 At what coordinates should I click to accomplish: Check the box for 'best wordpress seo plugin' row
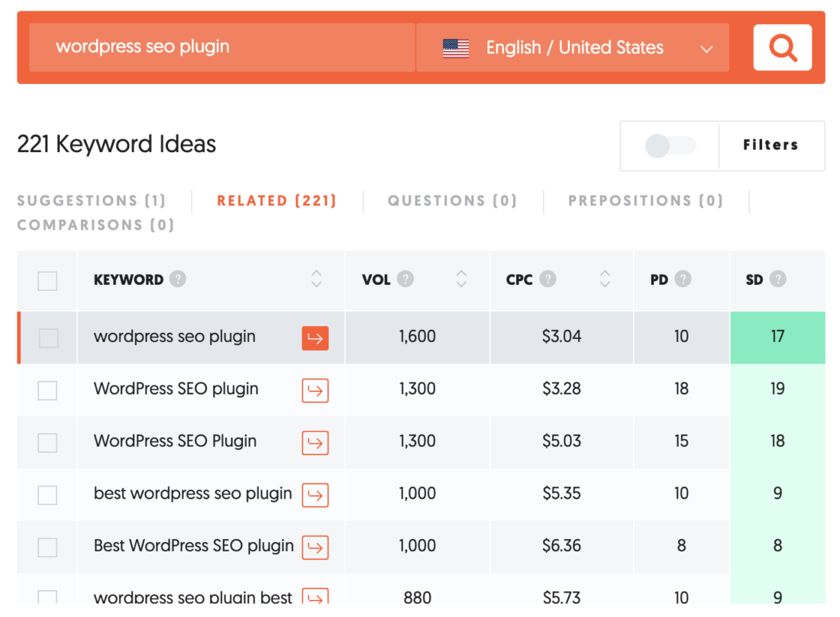(x=47, y=495)
